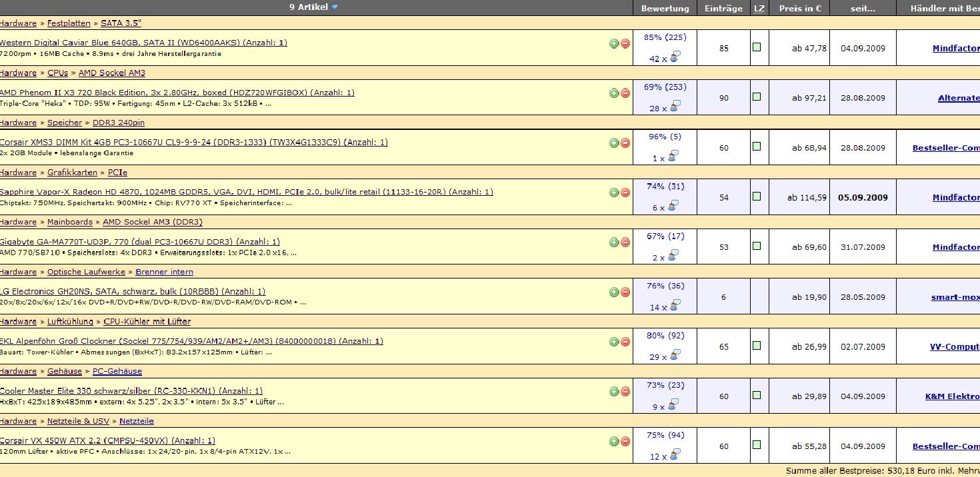Open AMD Phenom II X3 720 Black Edition link

(x=177, y=93)
